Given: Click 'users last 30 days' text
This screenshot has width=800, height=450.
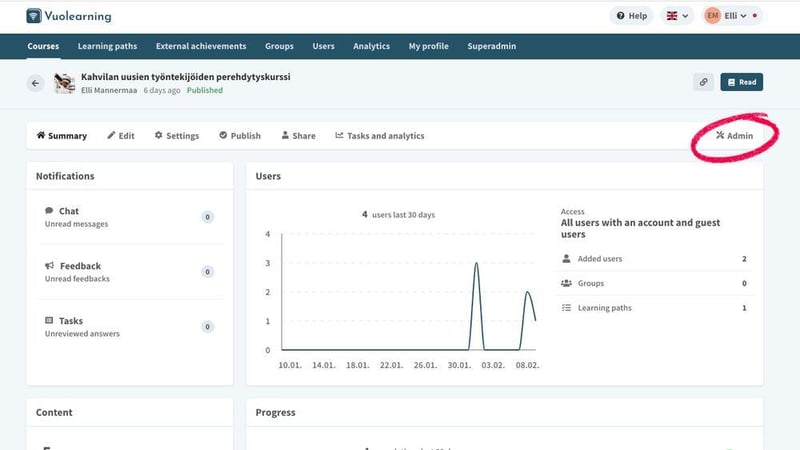Looking at the screenshot, I should tap(404, 215).
